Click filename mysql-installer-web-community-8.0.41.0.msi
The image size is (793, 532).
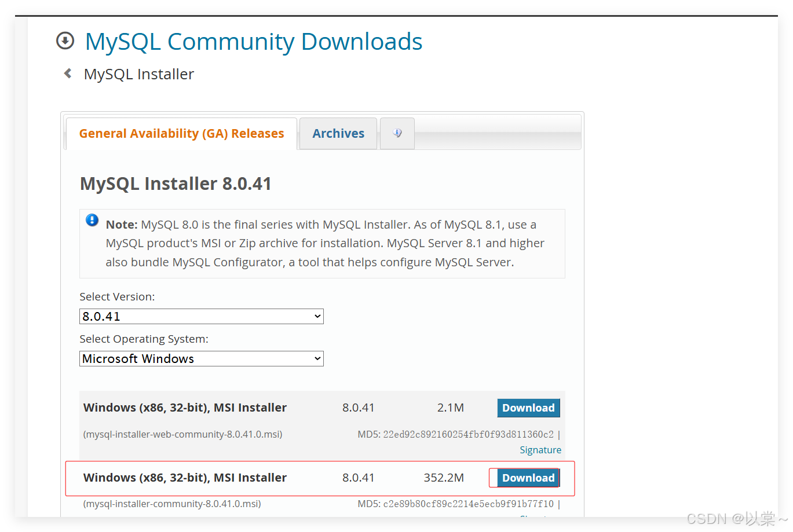pyautogui.click(x=183, y=434)
